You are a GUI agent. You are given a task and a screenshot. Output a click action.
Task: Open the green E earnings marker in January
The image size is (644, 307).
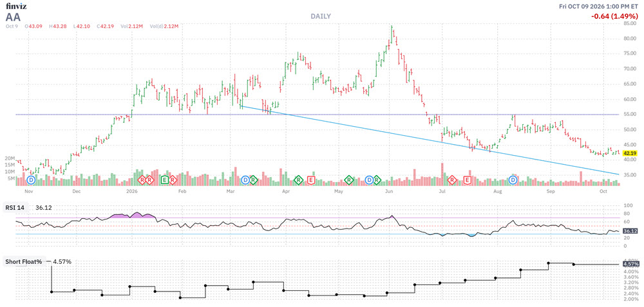coord(165,180)
